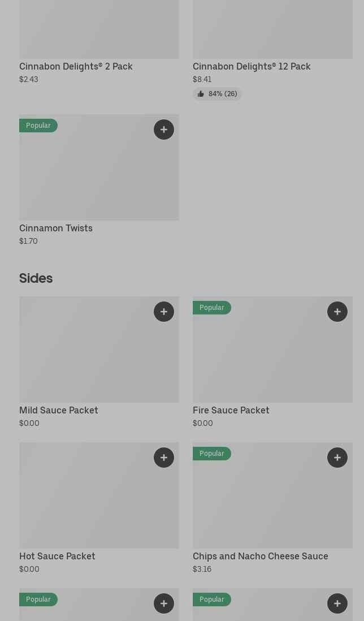Open Cinnabon Delights 12 Pack item title

click(x=252, y=66)
